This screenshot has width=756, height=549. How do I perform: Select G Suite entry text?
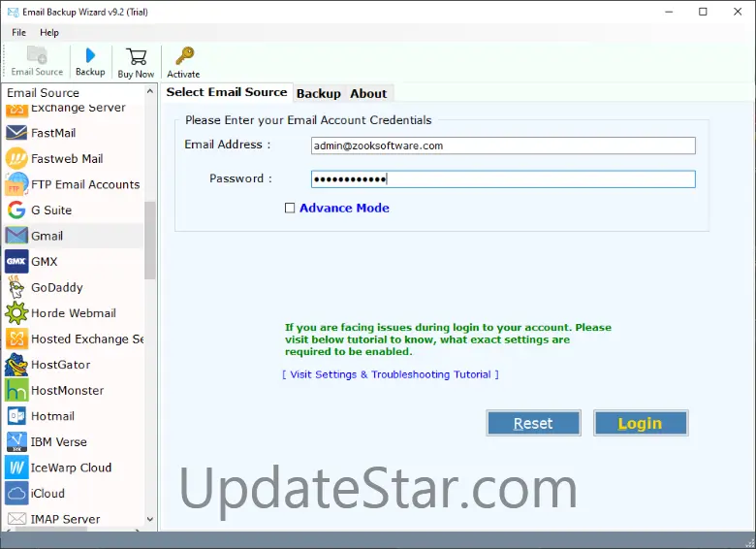(51, 210)
